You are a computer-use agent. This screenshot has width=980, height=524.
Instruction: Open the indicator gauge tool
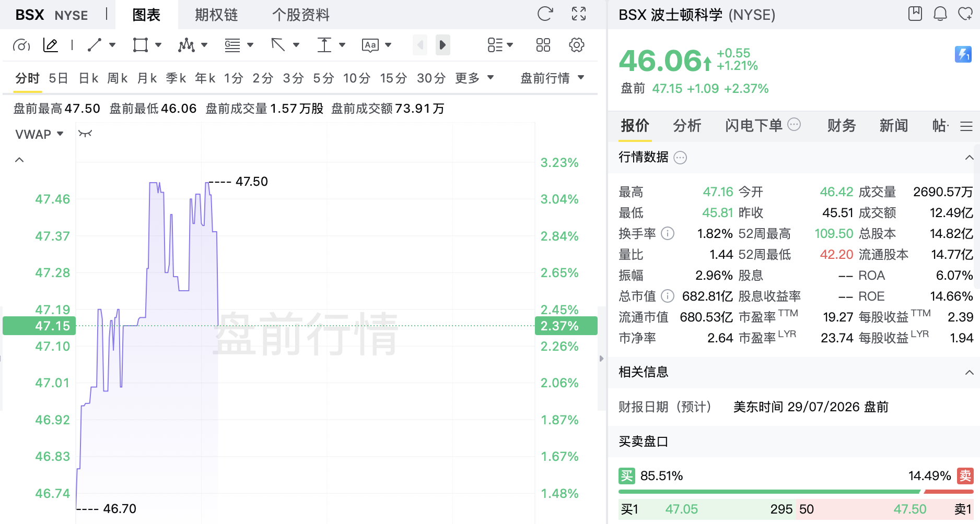point(21,45)
